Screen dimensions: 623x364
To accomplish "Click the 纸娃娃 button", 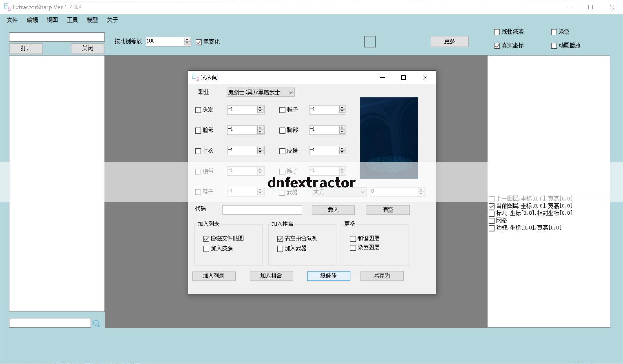I will pyautogui.click(x=329, y=276).
